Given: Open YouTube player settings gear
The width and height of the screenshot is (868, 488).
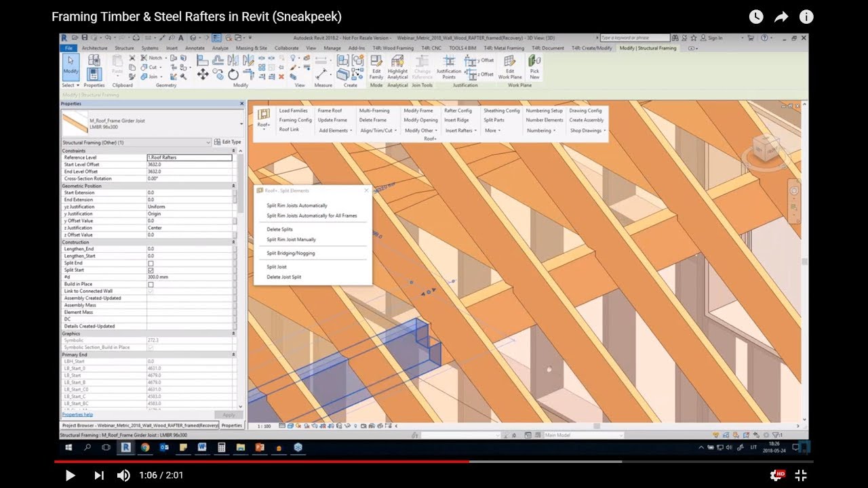Looking at the screenshot, I should pyautogui.click(x=776, y=475).
